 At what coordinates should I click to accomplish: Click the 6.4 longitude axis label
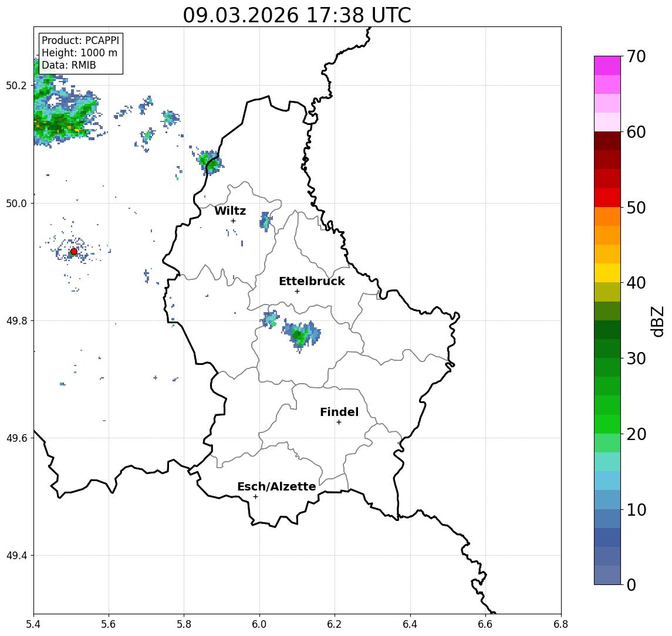(410, 624)
